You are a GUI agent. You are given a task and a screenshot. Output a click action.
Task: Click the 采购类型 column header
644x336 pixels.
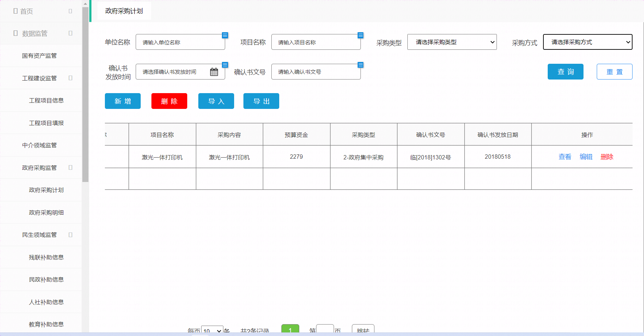[364, 135]
